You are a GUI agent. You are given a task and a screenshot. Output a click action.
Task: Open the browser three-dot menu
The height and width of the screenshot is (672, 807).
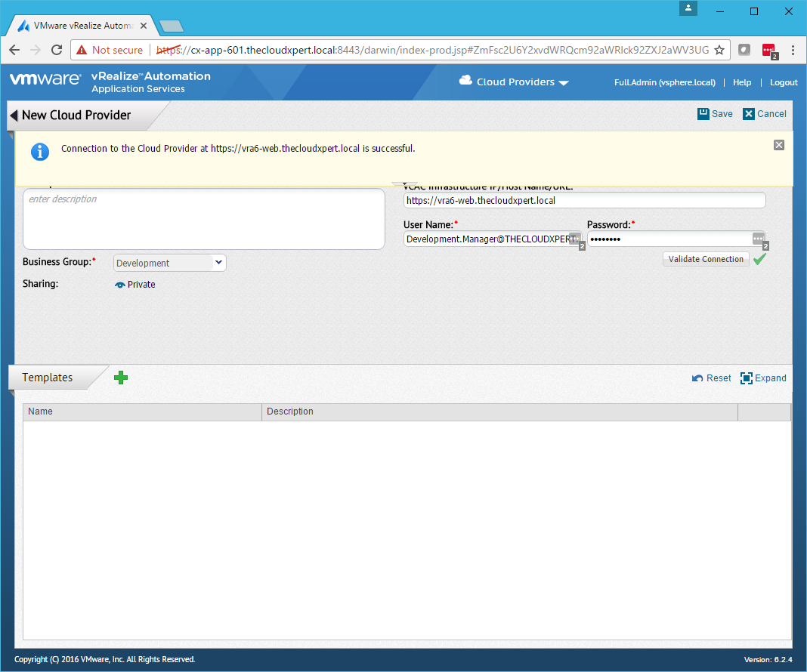[793, 50]
